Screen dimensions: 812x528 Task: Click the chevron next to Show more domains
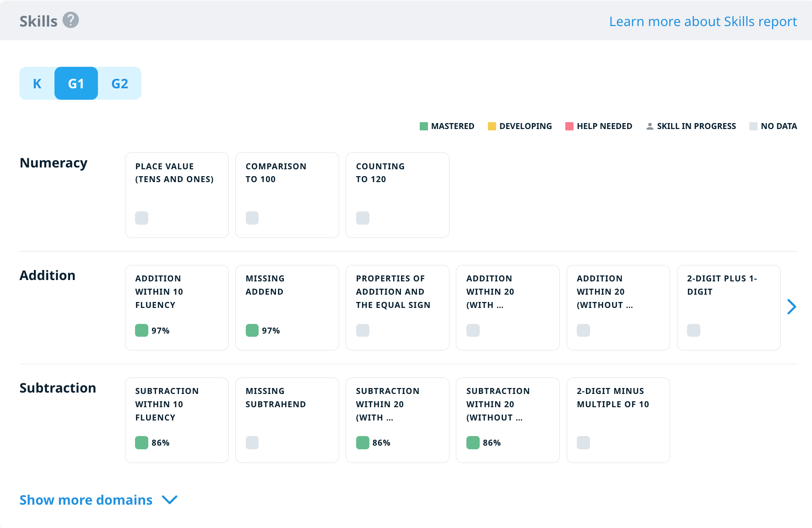(x=170, y=500)
